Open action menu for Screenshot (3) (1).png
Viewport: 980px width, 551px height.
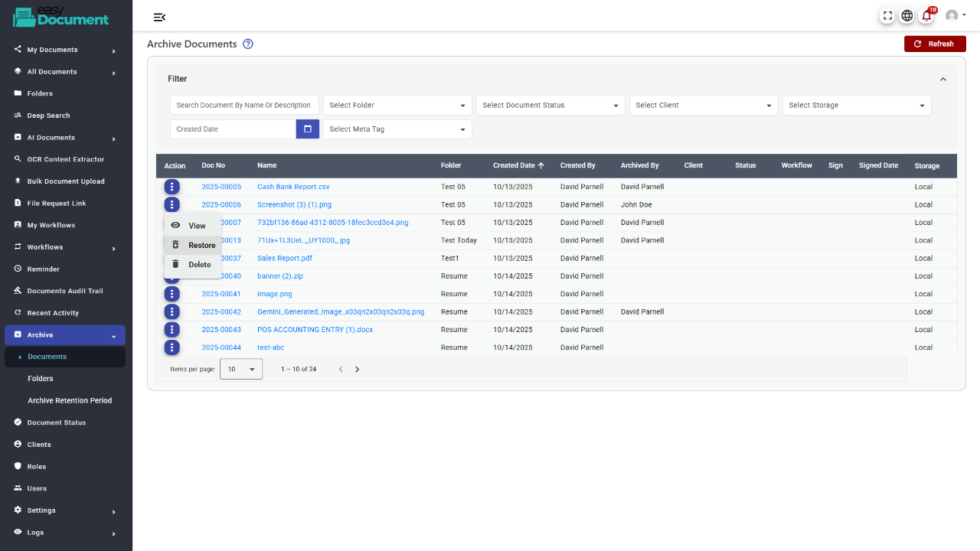coord(172,204)
